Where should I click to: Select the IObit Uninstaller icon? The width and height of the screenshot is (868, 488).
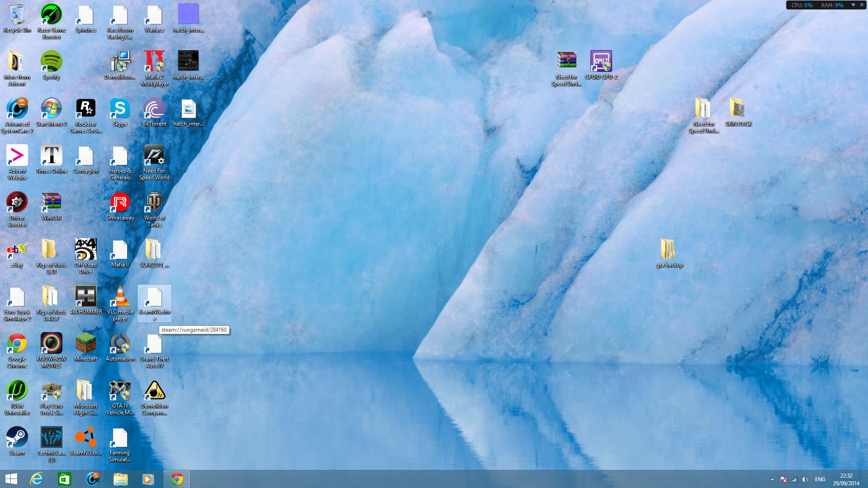pyautogui.click(x=17, y=398)
